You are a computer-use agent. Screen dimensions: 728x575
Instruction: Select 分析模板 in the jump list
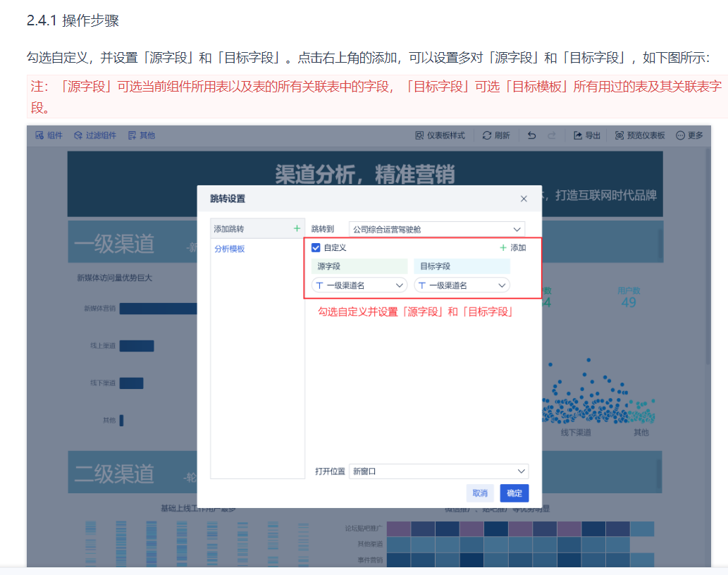(230, 249)
